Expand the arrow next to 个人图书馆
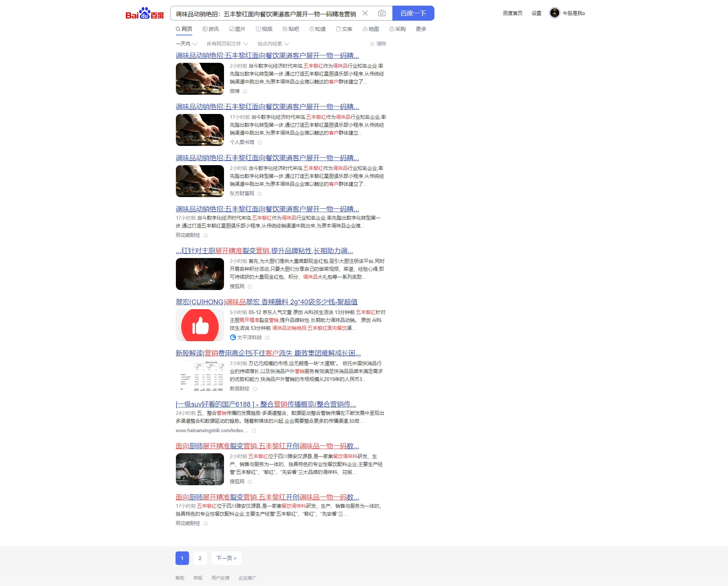Screen dimensions: 728x586 point(260,143)
